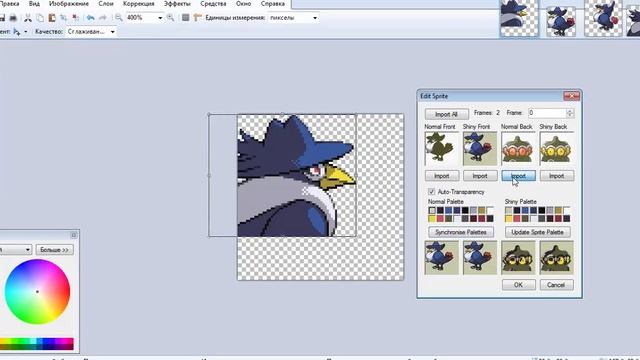Pick a color on the color wheel

(x=37, y=291)
